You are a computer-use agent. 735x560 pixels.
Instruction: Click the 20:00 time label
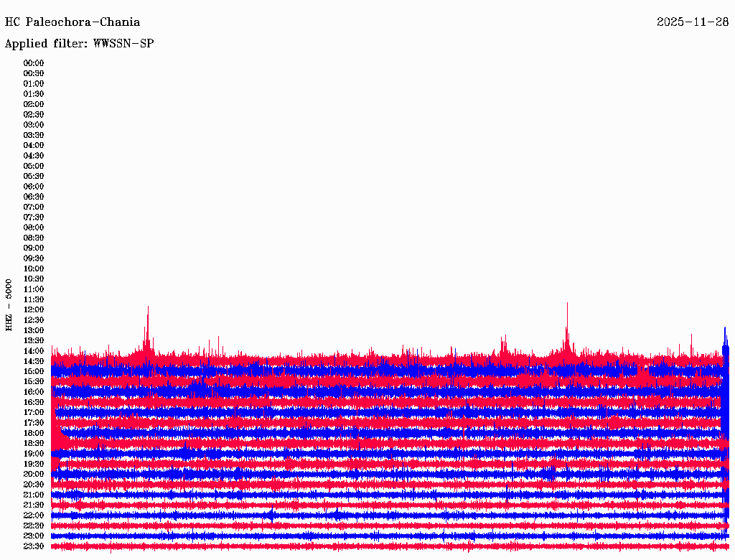tap(33, 475)
